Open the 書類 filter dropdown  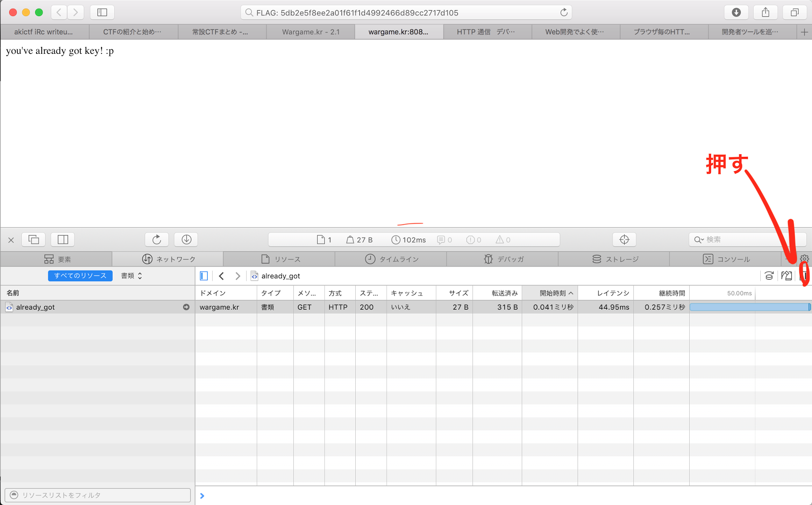point(131,276)
